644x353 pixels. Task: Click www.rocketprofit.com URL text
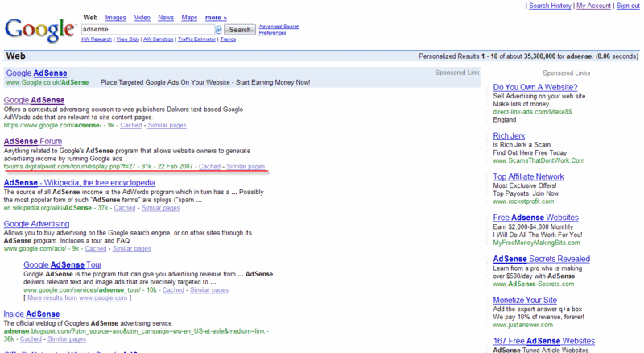pos(523,201)
